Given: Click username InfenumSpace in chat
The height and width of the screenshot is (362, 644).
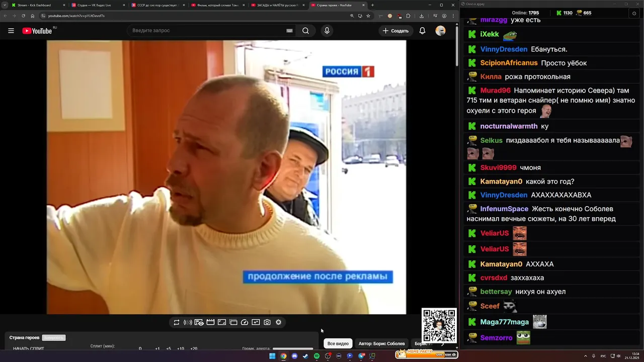Looking at the screenshot, I should [x=504, y=209].
